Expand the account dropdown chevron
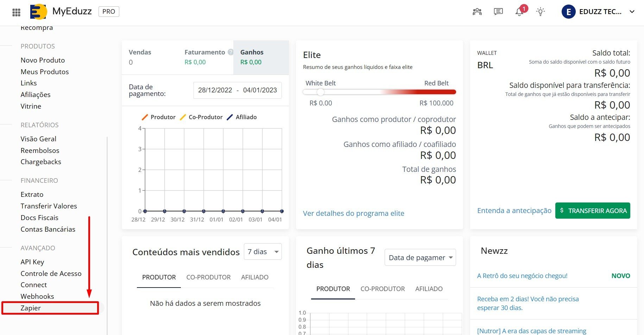644x335 pixels. point(632,12)
